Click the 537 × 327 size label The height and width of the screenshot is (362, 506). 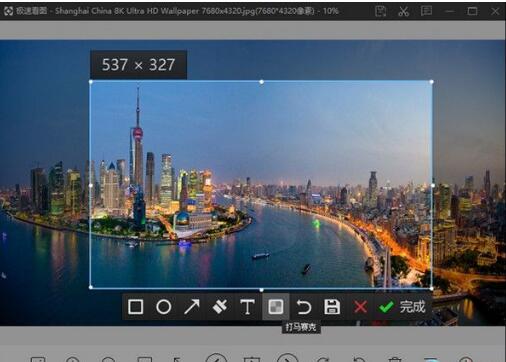click(x=138, y=65)
